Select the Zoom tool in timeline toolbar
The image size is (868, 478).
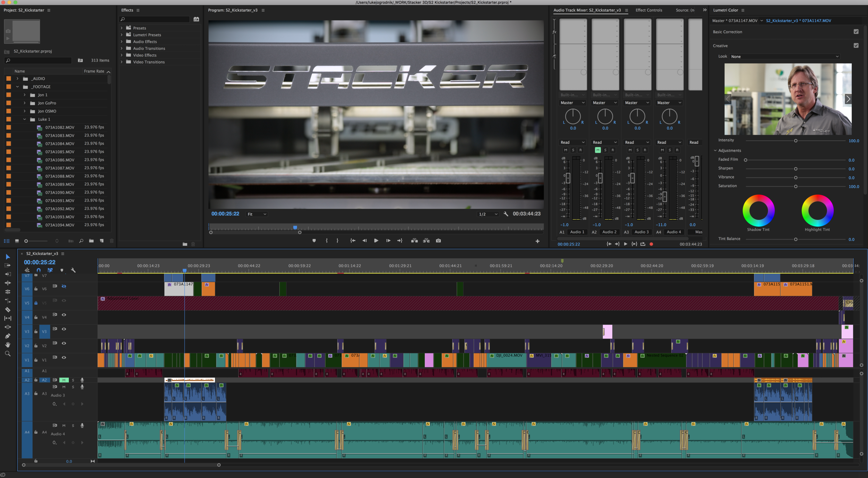tap(8, 354)
